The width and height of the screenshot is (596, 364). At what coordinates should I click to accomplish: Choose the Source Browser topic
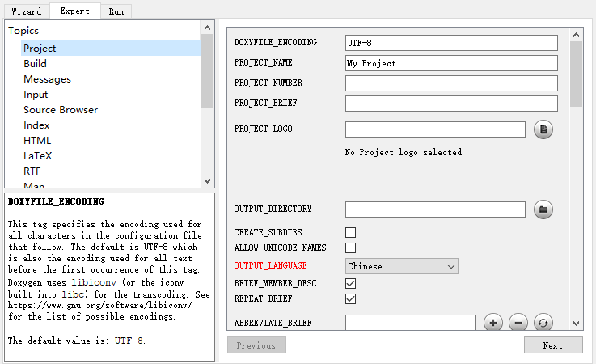click(x=61, y=110)
